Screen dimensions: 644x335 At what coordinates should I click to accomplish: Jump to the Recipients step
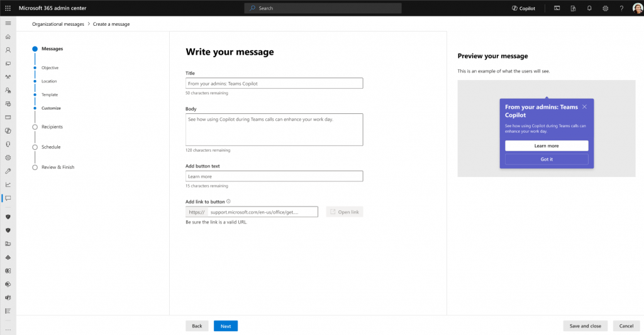click(x=52, y=127)
